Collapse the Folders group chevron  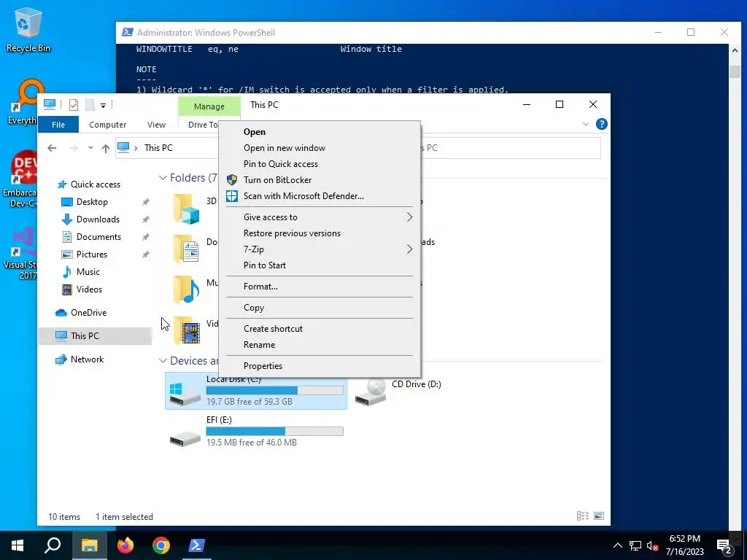point(163,178)
